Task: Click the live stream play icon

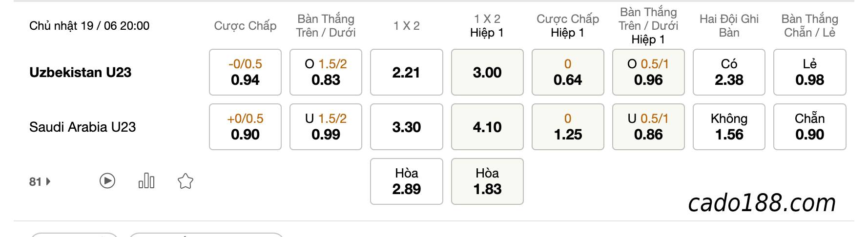Action: (107, 181)
